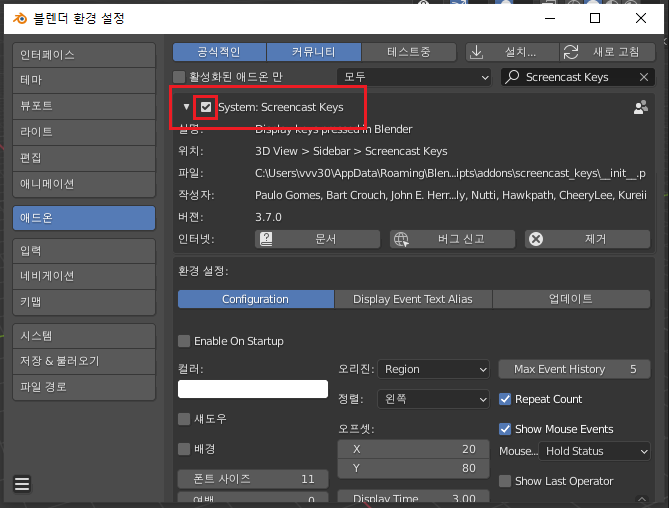
Task: Click the addon file path text
Action: (450, 173)
